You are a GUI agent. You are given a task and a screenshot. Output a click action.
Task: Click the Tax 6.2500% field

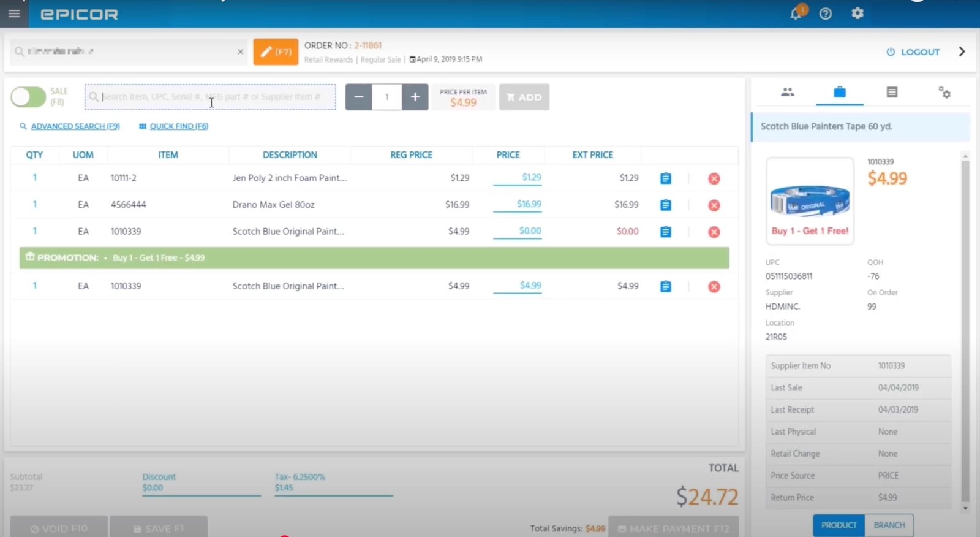pyautogui.click(x=334, y=488)
